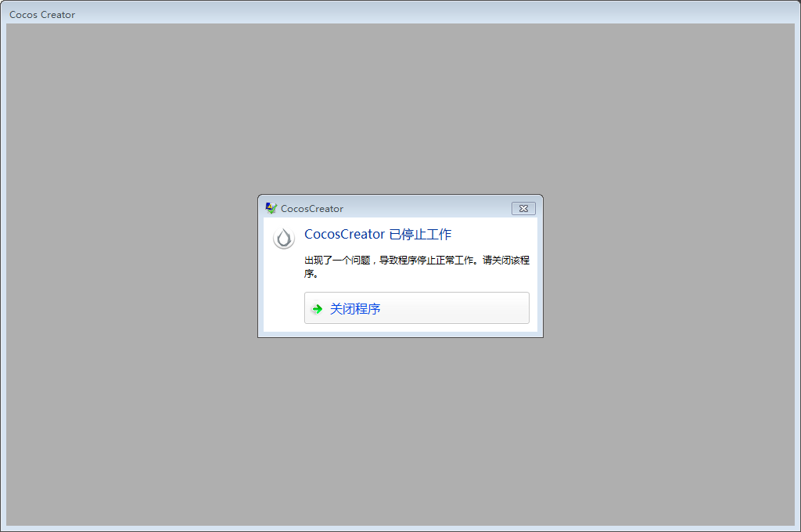Screen dimensions: 801x532
Task: Click the message text '出现了一个问题，导致程序停止正常工作'
Action: coord(389,260)
